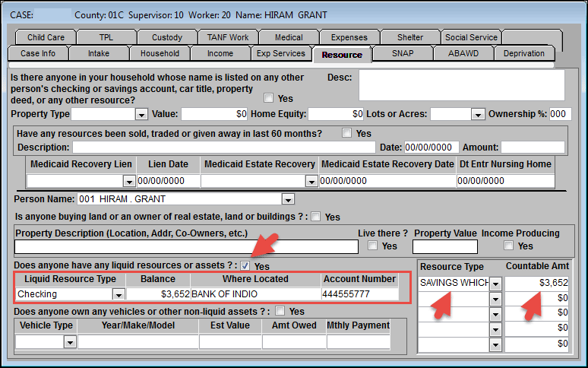Toggle the Live there Yes checkbox
This screenshot has width=588, height=368.
pyautogui.click(x=372, y=246)
